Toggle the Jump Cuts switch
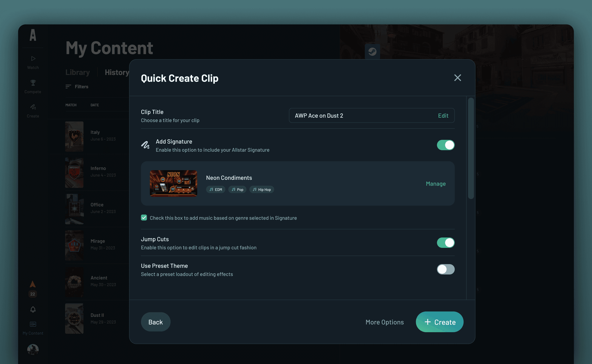 pyautogui.click(x=445, y=243)
